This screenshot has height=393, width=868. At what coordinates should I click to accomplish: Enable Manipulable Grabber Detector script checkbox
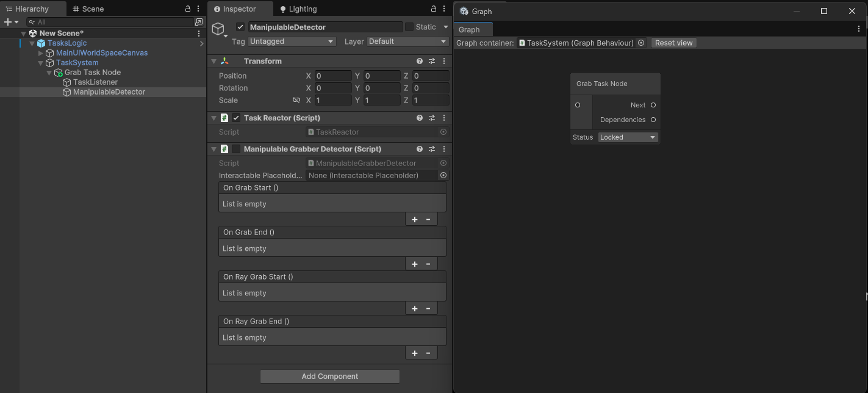click(x=236, y=149)
